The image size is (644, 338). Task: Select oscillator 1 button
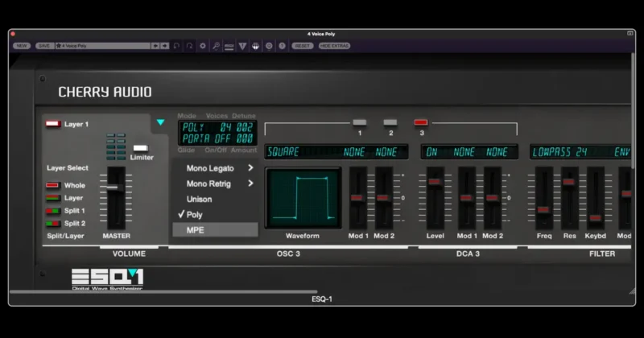pos(359,122)
